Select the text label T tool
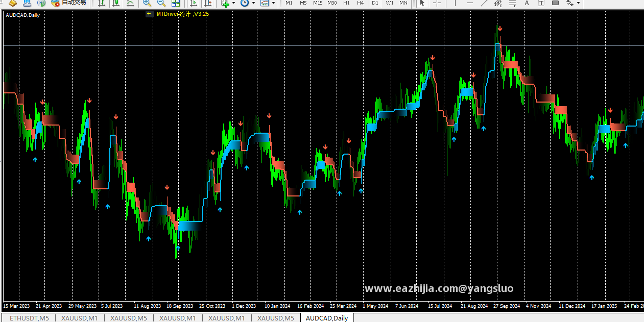This screenshot has width=644, height=322. (541, 3)
